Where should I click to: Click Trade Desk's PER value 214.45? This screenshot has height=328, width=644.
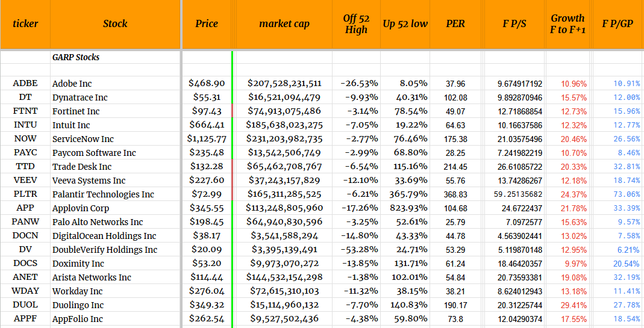pos(455,167)
